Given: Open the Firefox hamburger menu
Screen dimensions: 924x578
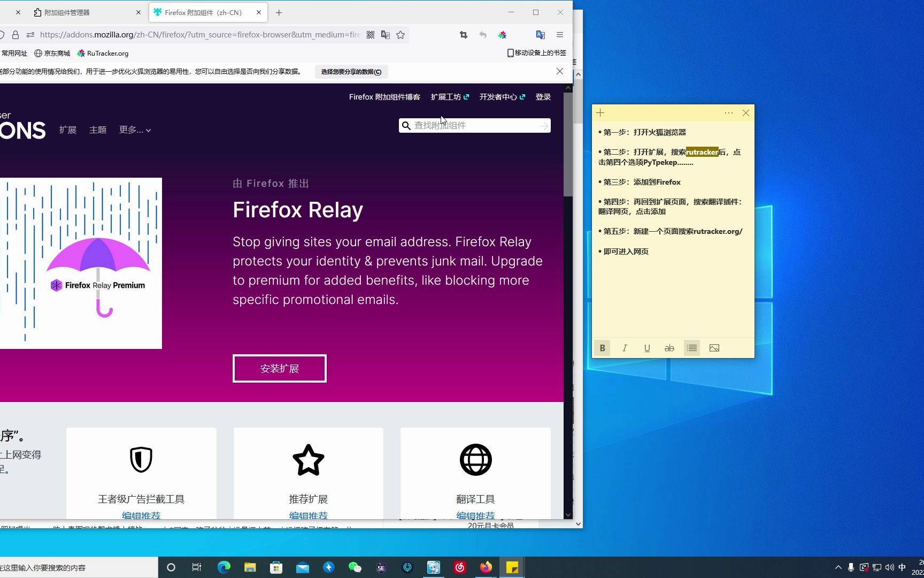Looking at the screenshot, I should [x=560, y=35].
